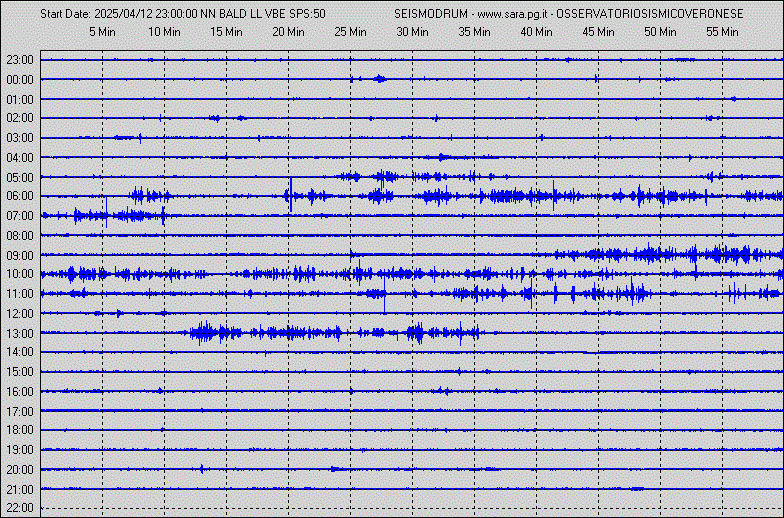This screenshot has width=784, height=518.
Task: Select the 02:00 hour row label
Action: [x=20, y=118]
